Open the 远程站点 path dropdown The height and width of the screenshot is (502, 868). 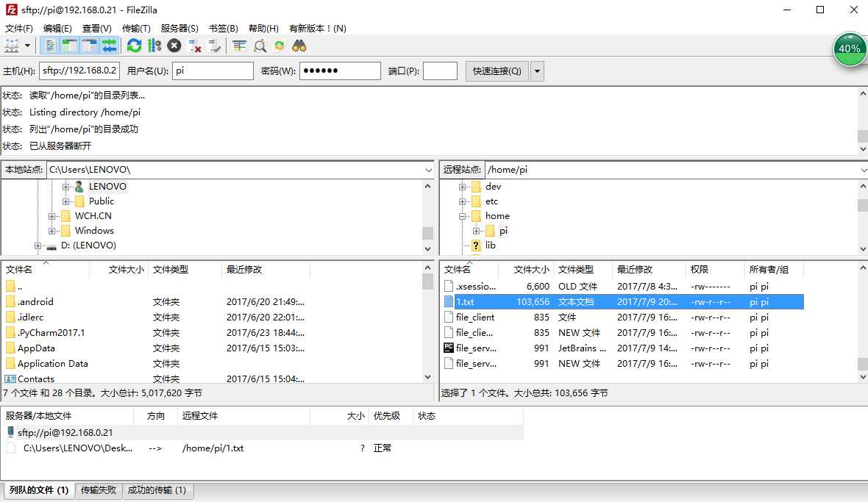(863, 170)
